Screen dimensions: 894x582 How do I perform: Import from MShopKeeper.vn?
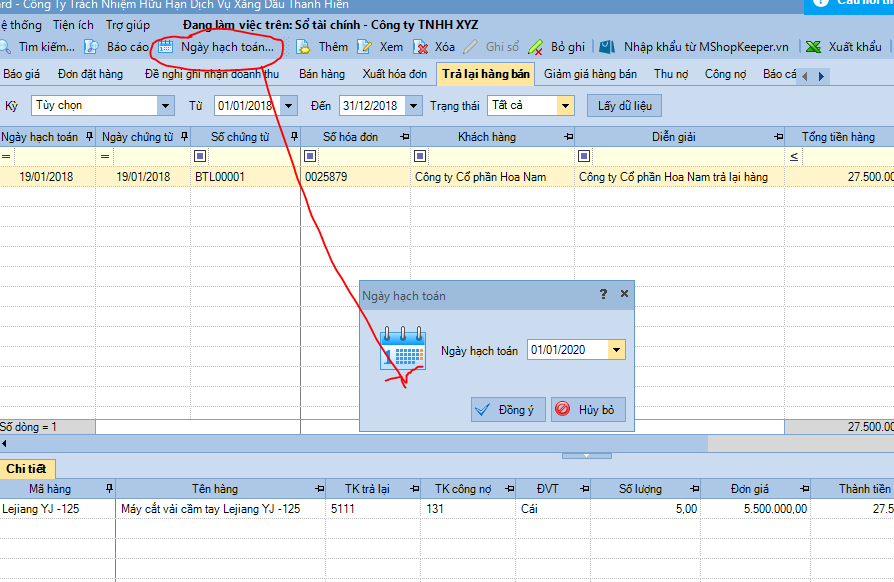(694, 47)
